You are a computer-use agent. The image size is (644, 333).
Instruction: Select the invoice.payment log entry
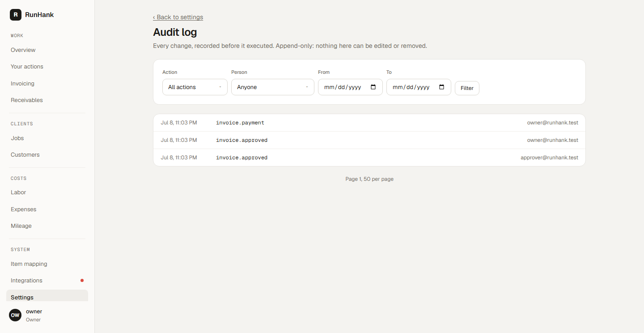tap(369, 123)
